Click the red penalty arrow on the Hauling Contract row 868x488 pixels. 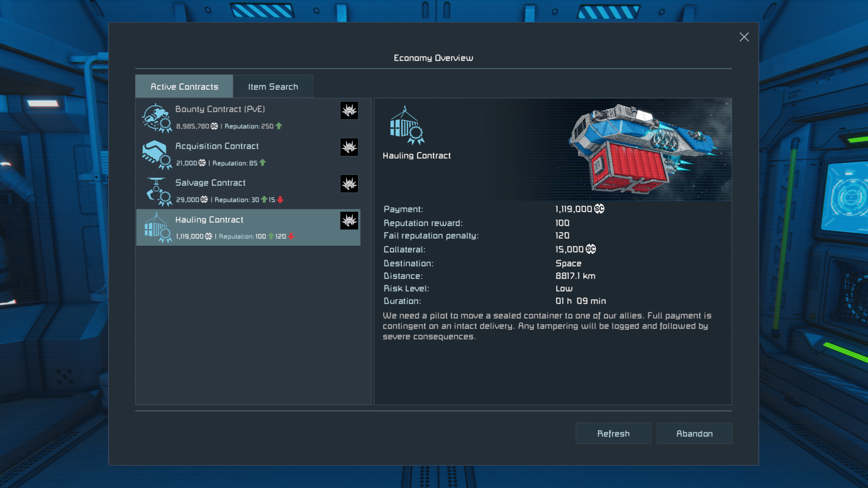291,236
